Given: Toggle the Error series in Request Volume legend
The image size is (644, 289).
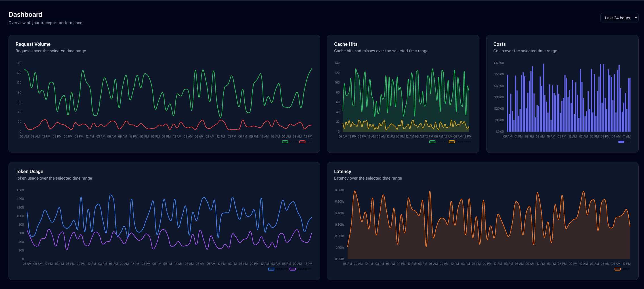Looking at the screenshot, I should click(x=305, y=142).
